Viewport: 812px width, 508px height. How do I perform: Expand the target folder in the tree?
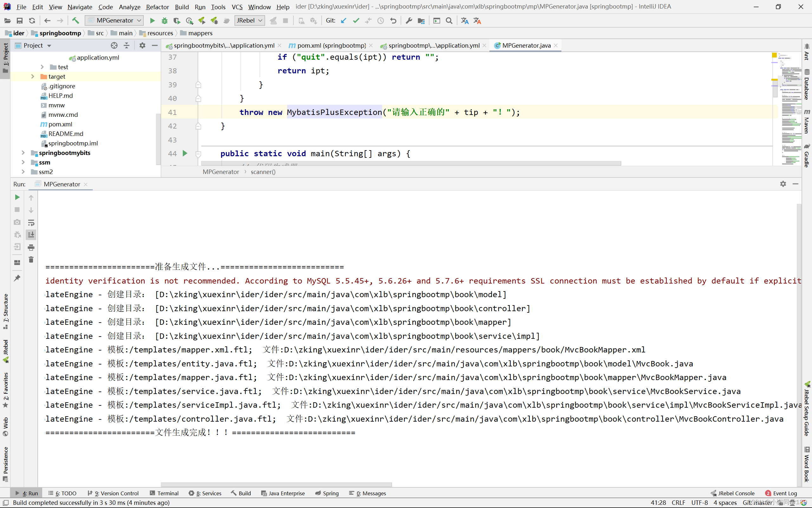tap(33, 77)
